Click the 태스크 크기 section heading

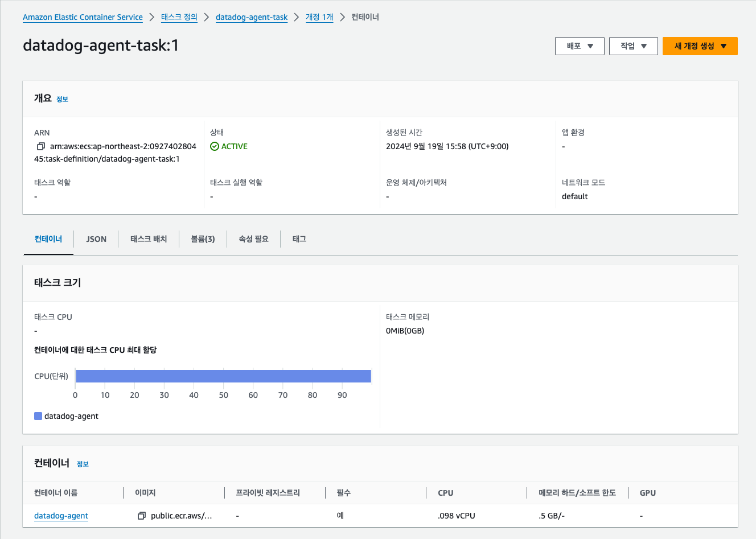tap(57, 282)
